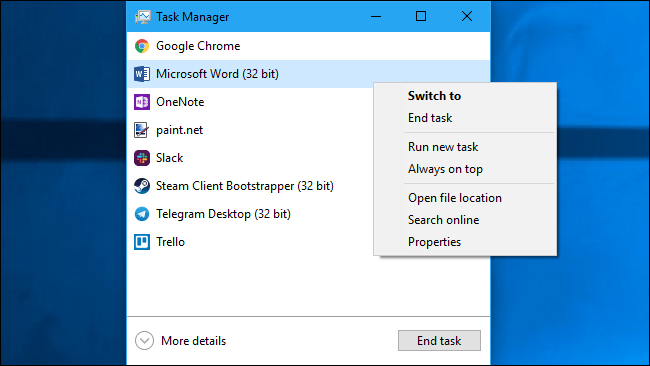Maximize the Task Manager window
Image resolution: width=650 pixels, height=366 pixels.
[x=421, y=17]
